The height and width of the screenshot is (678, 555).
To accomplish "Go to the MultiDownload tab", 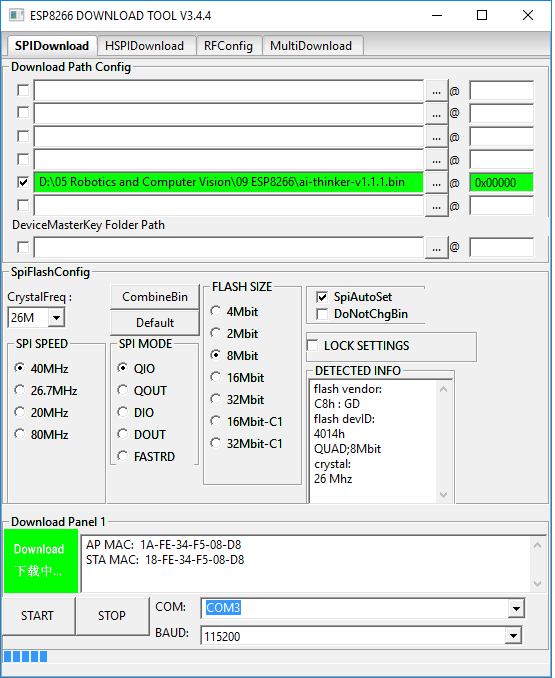I will 311,46.
